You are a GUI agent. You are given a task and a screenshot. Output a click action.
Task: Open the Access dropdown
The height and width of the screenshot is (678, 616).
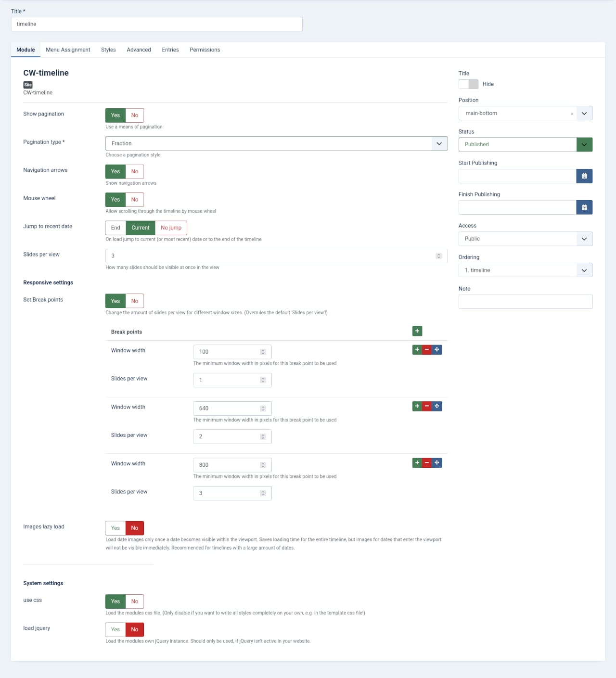[525, 239]
